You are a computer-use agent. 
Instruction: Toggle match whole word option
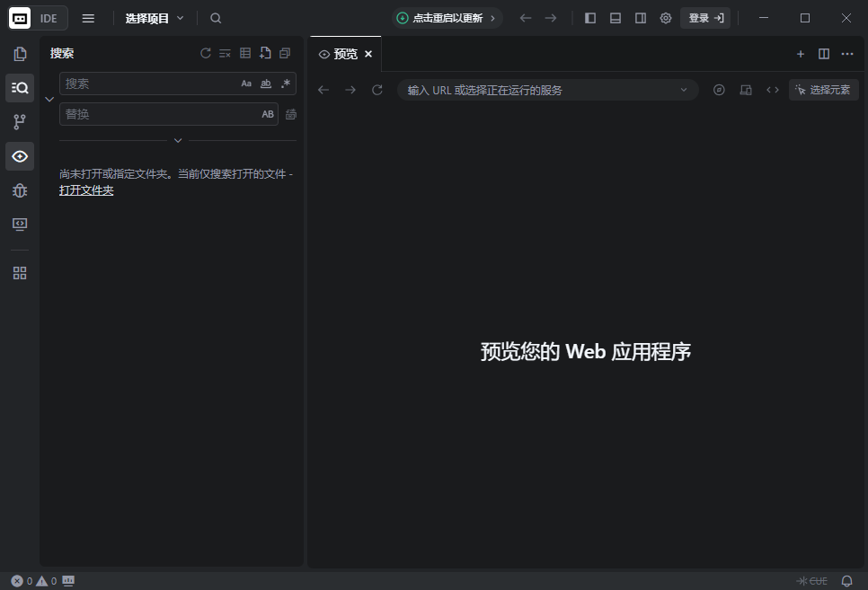pos(266,84)
